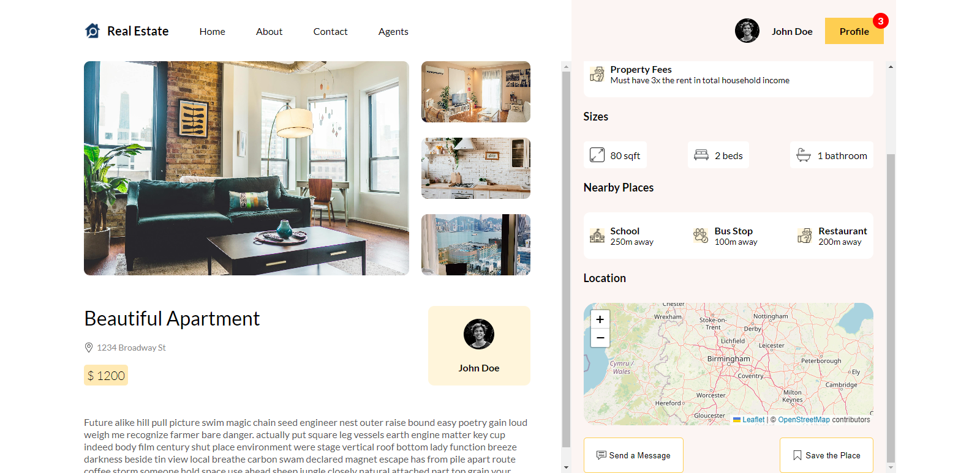Go to the Agents menu item

coord(393,31)
